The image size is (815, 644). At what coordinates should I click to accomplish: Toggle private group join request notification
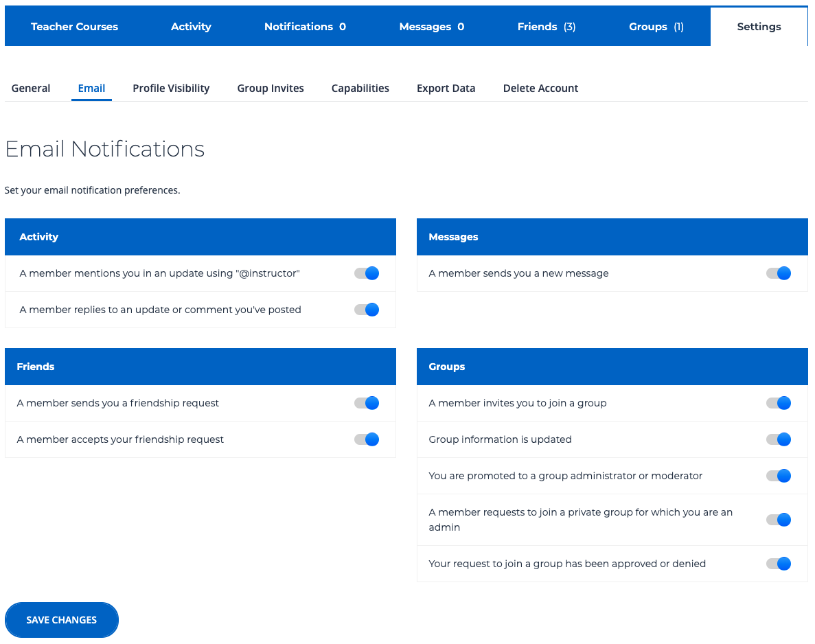[x=779, y=520]
